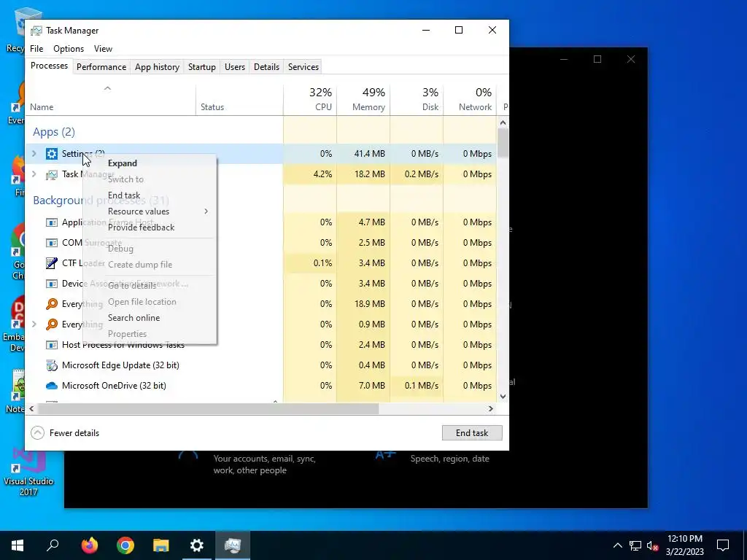Sort by the Disk column header
747x560 pixels.
tap(417, 100)
